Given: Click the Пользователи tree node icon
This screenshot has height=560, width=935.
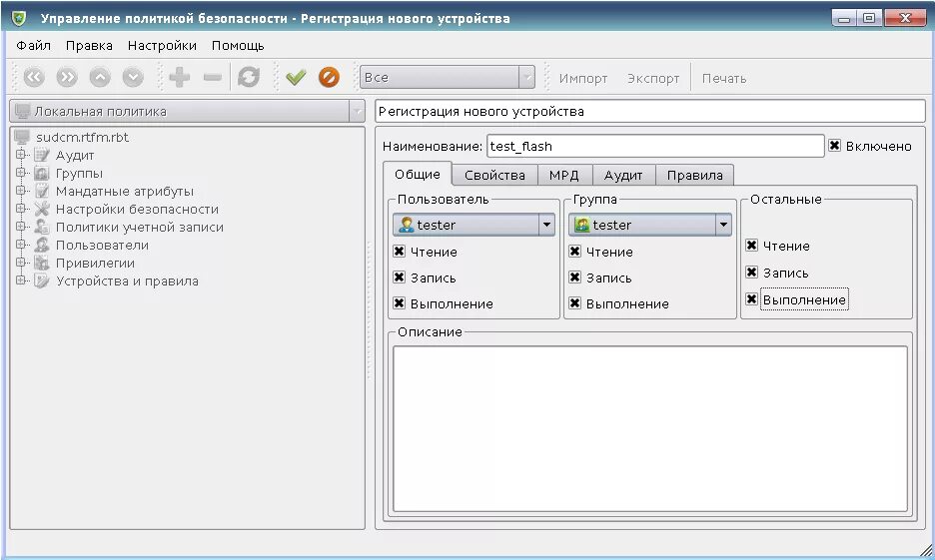Looking at the screenshot, I should tap(42, 245).
